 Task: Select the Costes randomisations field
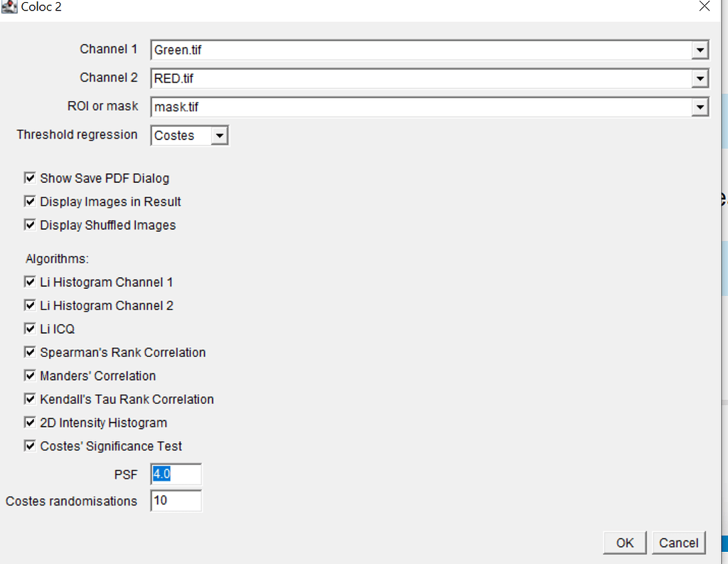[x=175, y=501]
